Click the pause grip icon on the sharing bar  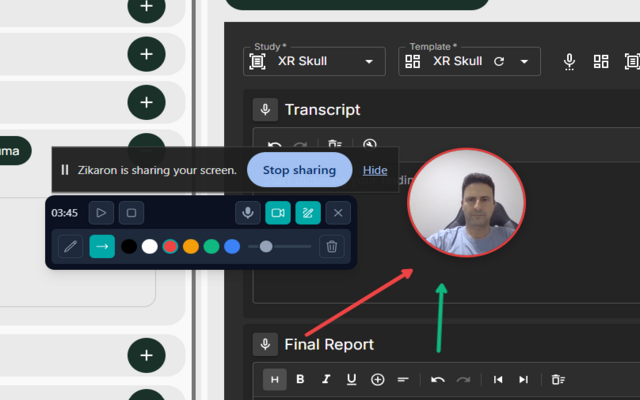[64, 170]
